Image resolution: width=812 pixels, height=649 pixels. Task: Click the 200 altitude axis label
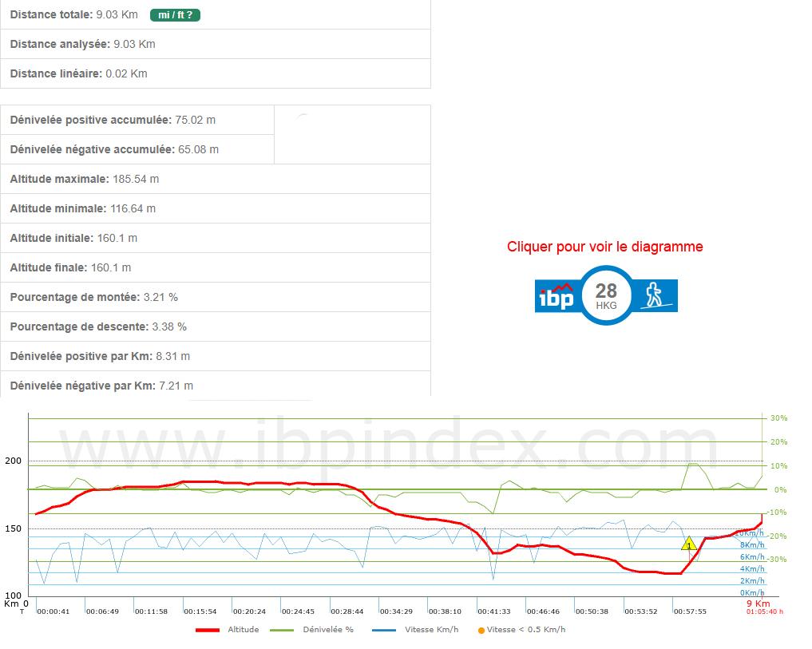14,461
